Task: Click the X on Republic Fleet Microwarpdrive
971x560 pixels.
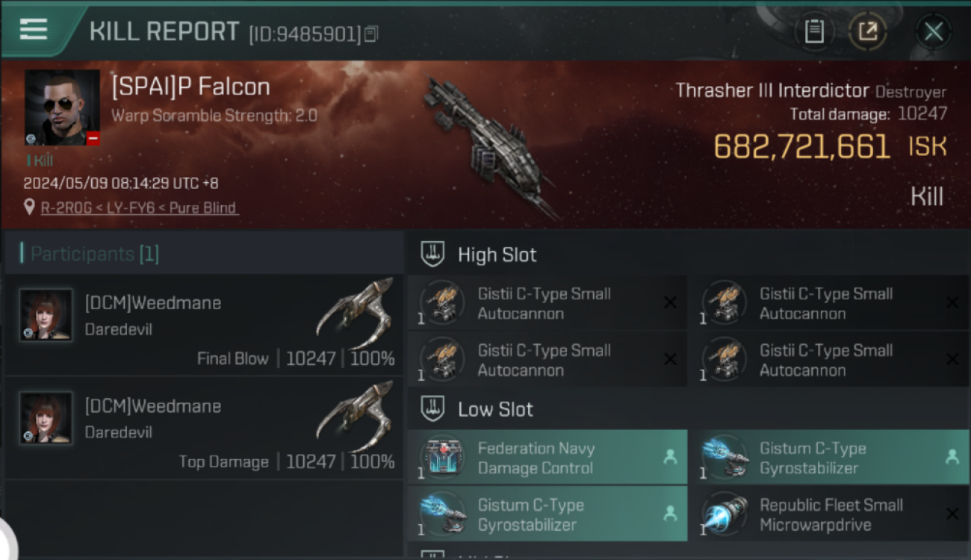Action: click(952, 514)
